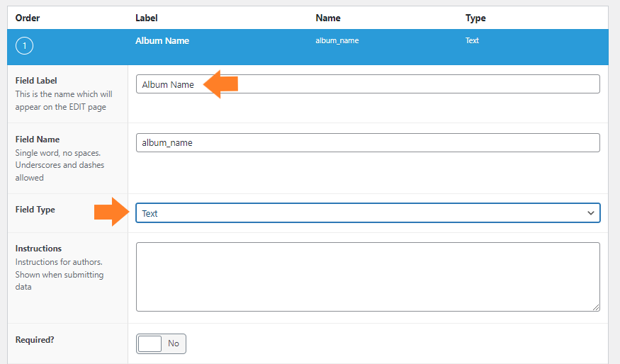Click the Field Type chevron arrow
Viewport: 620px width, 364px height.
click(591, 213)
